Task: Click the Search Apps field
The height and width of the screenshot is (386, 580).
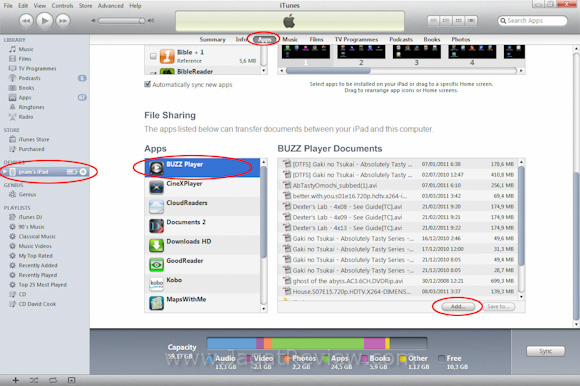Action: (x=532, y=21)
